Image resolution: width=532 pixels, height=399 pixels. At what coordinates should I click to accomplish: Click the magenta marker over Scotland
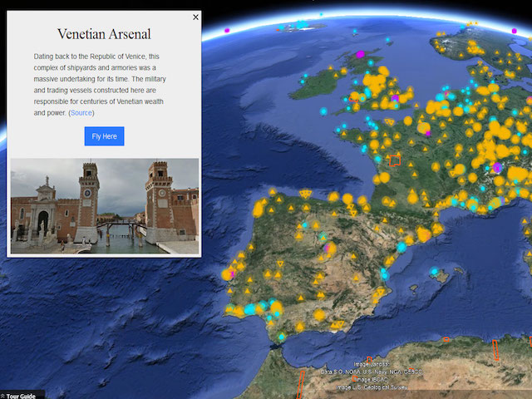360,54
